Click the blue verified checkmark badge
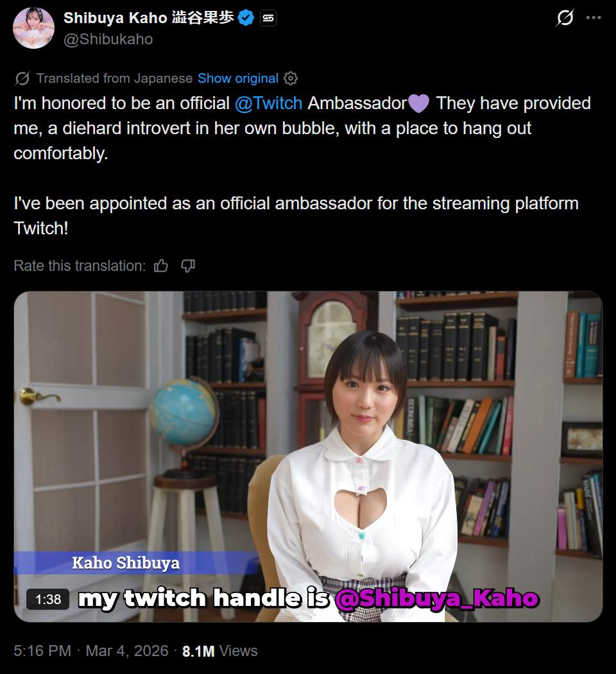Image resolution: width=616 pixels, height=674 pixels. pyautogui.click(x=246, y=17)
